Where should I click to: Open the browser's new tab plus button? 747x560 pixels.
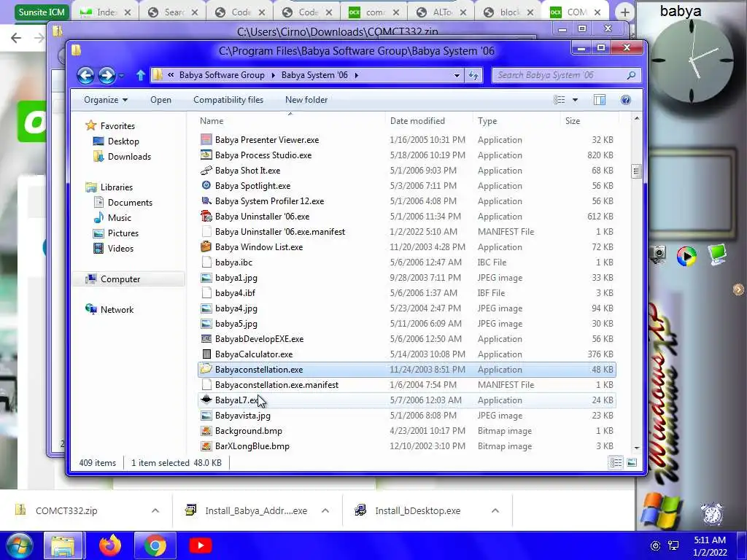point(625,12)
